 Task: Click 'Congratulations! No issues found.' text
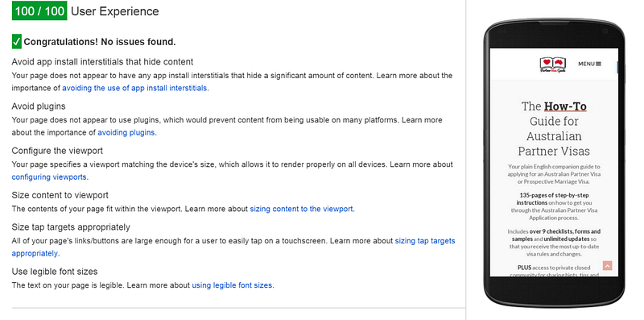click(x=100, y=42)
